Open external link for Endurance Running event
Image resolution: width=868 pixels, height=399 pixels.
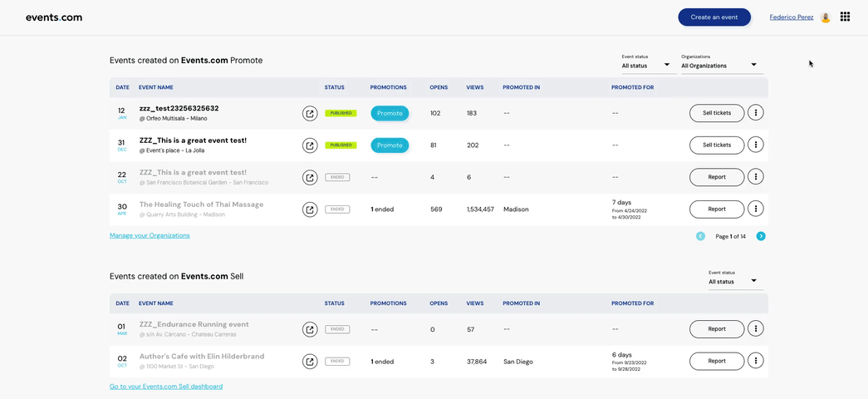coord(310,329)
